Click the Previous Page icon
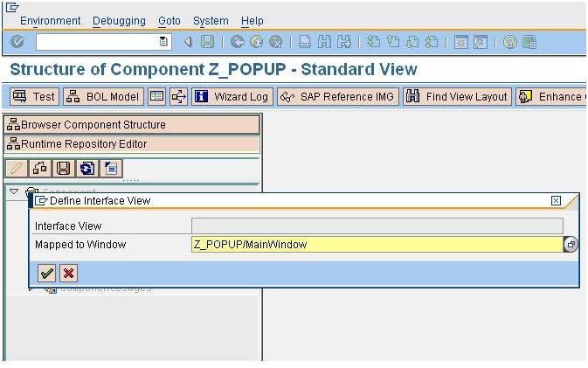The image size is (588, 368). (x=392, y=42)
